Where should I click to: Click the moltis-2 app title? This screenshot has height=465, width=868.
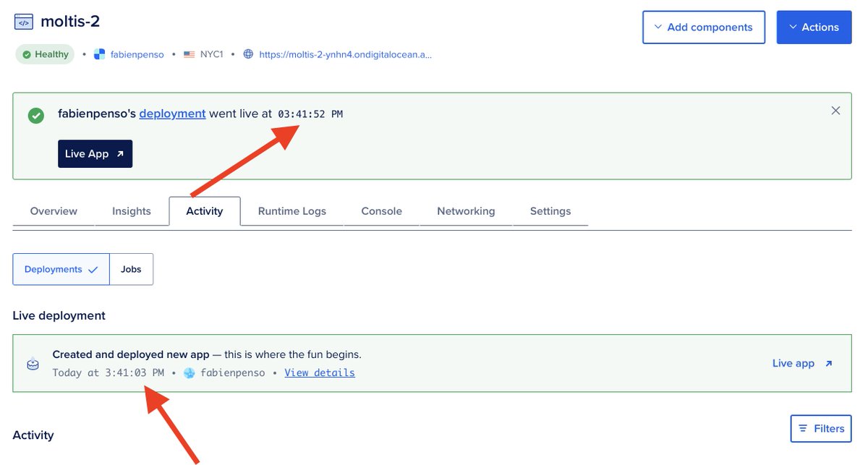[x=70, y=22]
